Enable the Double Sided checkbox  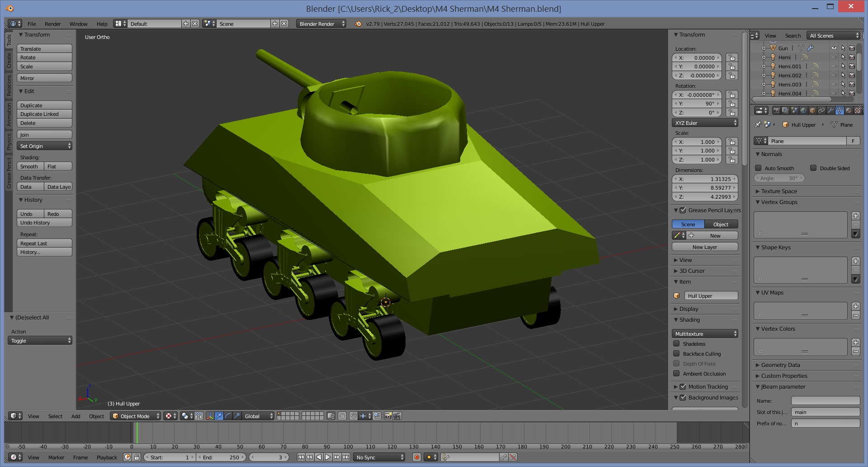[x=813, y=168]
